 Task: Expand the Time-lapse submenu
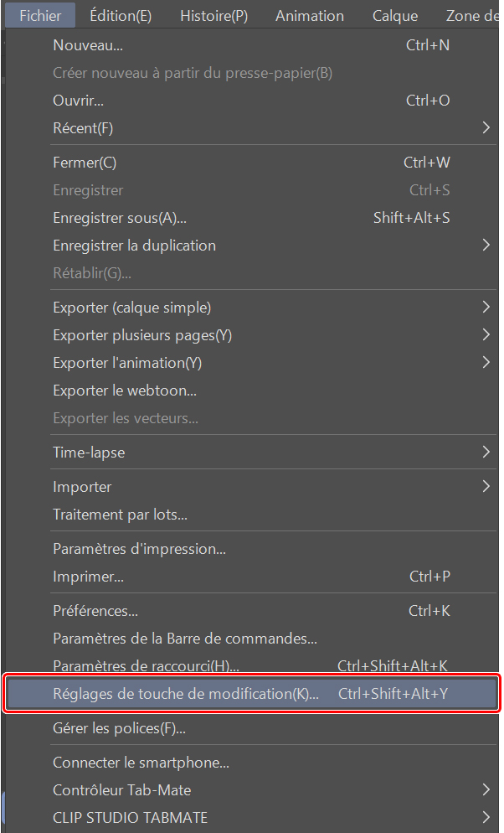click(89, 453)
